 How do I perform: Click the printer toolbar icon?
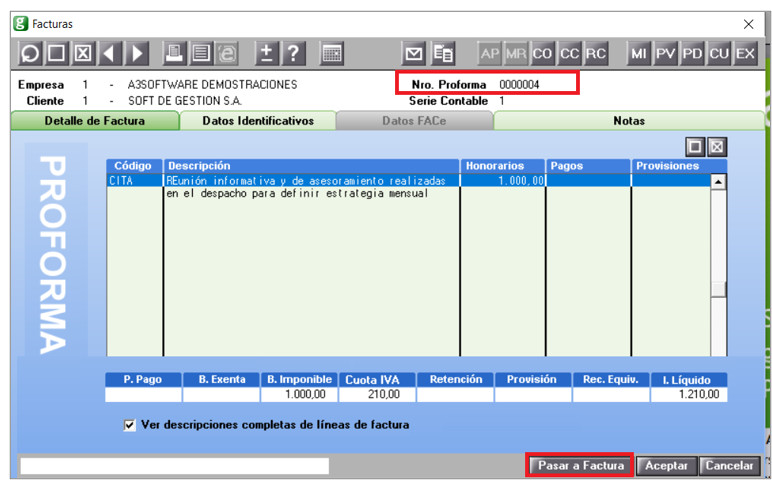click(174, 53)
